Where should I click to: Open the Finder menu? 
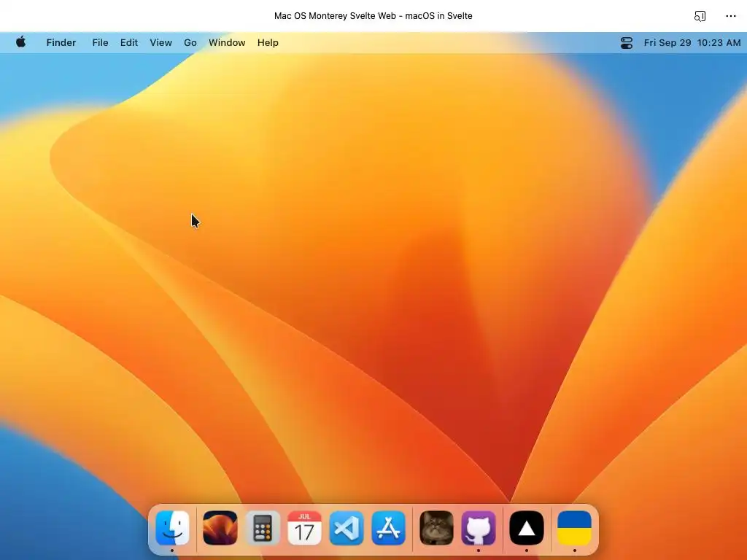tap(61, 43)
